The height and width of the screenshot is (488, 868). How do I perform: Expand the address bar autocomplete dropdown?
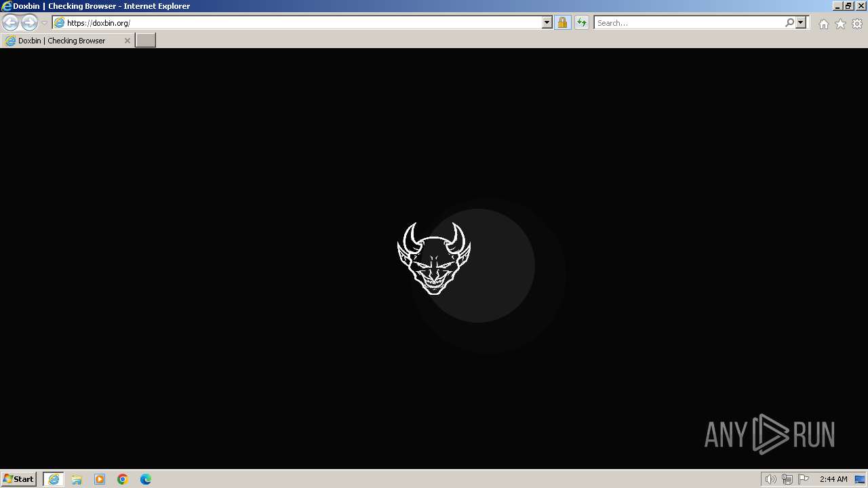pos(547,22)
